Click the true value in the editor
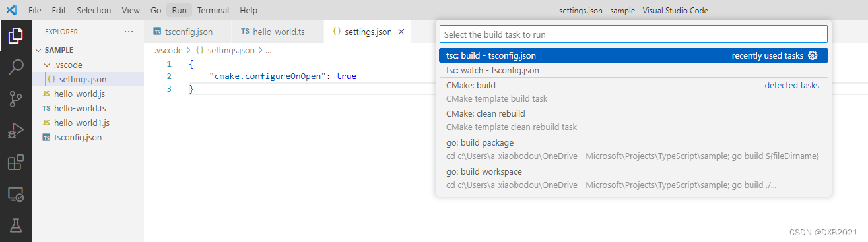 346,76
